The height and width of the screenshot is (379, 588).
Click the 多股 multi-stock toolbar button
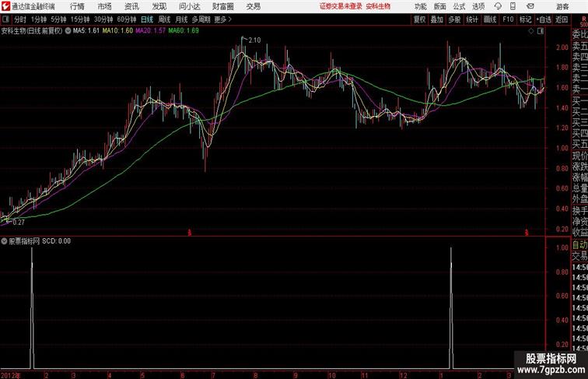tap(454, 19)
